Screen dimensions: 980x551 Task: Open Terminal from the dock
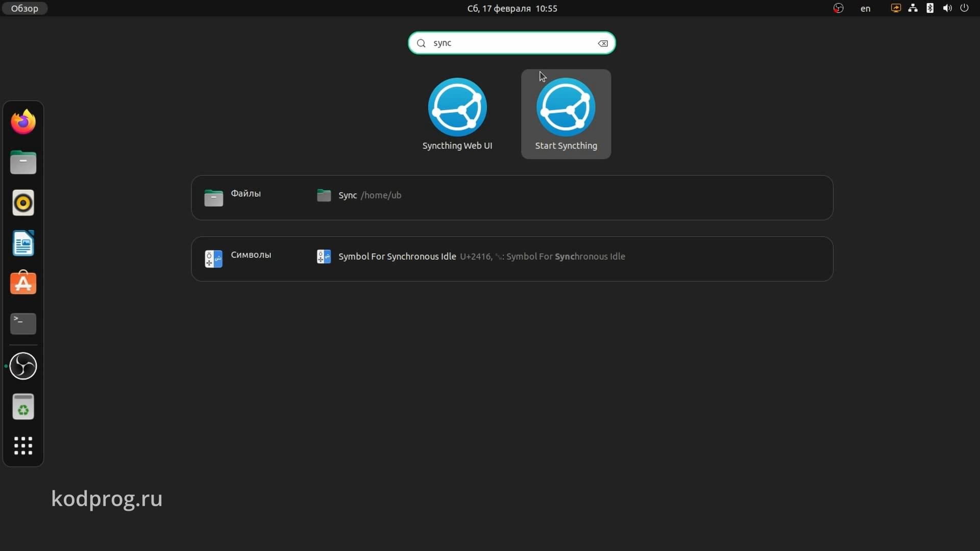[x=23, y=323]
